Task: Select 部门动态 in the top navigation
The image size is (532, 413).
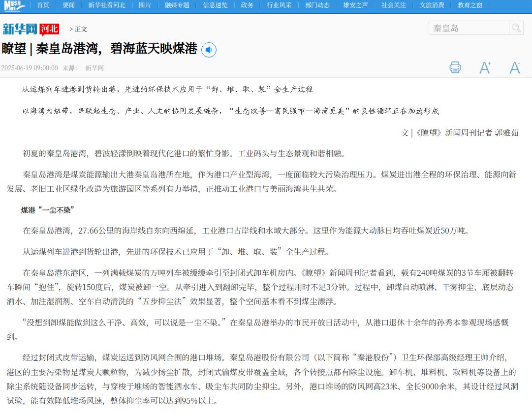Action: [317, 5]
